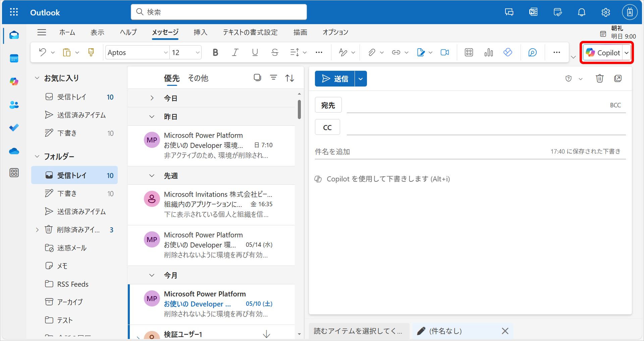The height and width of the screenshot is (341, 644).
Task: Click the 宛先 recipients button
Action: pyautogui.click(x=328, y=105)
